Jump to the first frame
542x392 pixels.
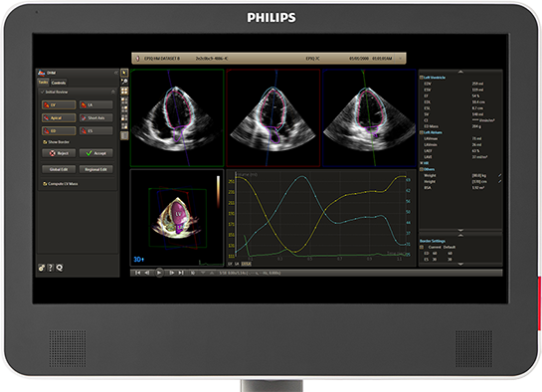[137, 273]
